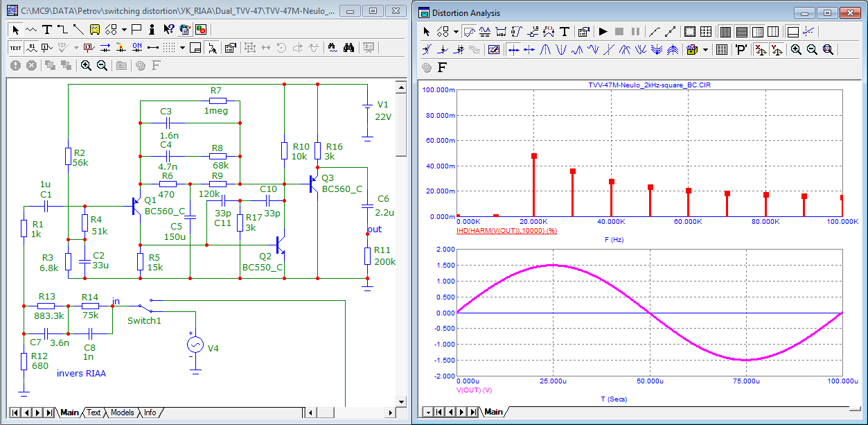Expand the dropdown next to the yellow package icon
This screenshot has height=425, width=868.
click(705, 50)
